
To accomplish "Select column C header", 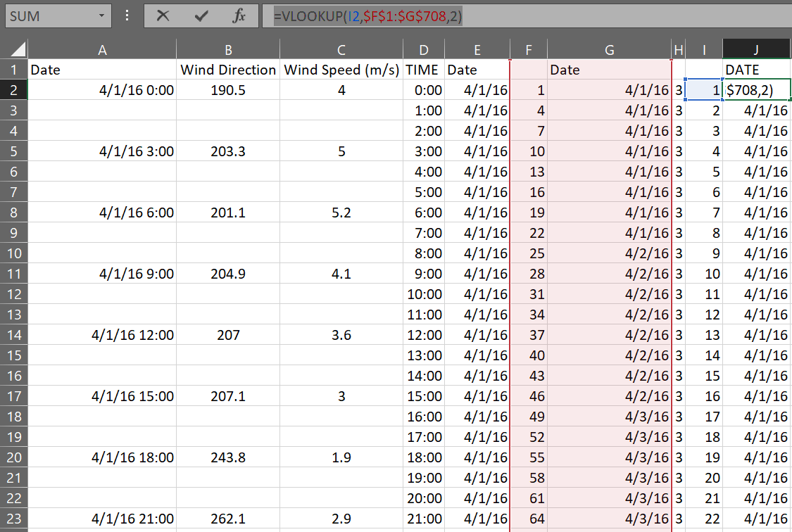I will tap(341, 49).
